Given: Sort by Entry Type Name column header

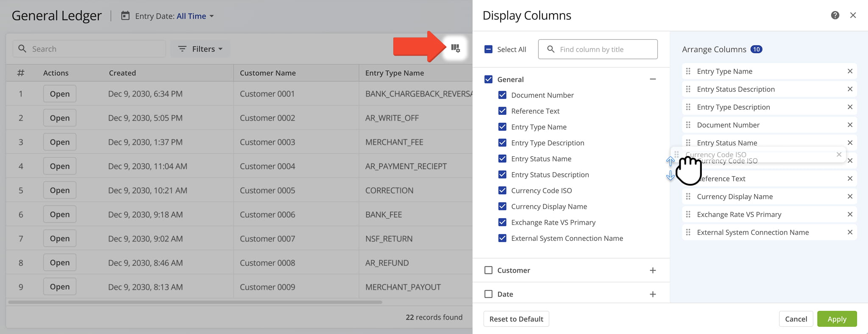Looking at the screenshot, I should pos(395,73).
